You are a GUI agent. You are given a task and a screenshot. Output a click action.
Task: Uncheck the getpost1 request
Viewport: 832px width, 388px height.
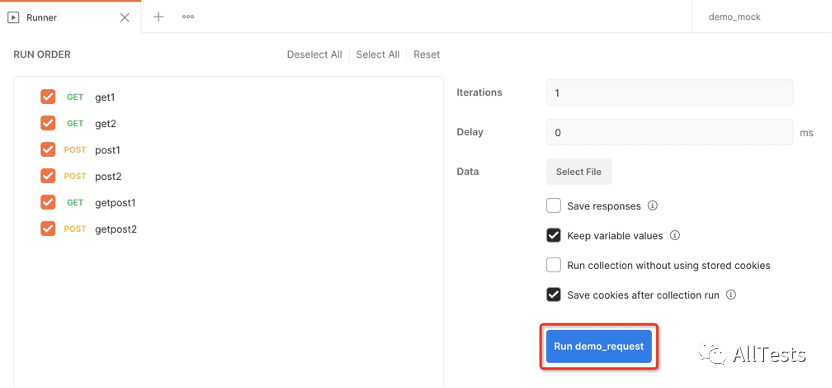point(48,202)
